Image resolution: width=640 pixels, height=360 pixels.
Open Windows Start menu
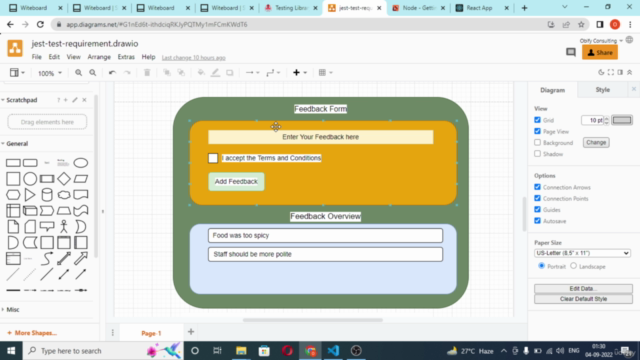coord(11,351)
